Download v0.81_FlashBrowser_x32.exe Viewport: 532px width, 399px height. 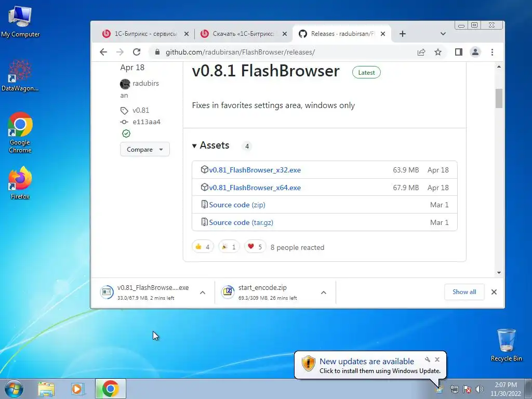click(x=255, y=170)
